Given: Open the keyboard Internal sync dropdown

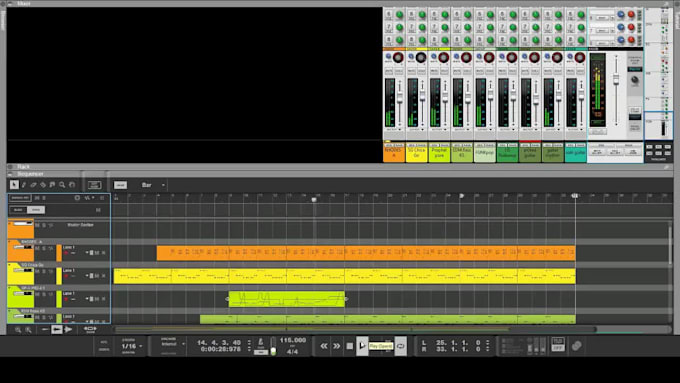Looking at the screenshot, I should coord(173,344).
